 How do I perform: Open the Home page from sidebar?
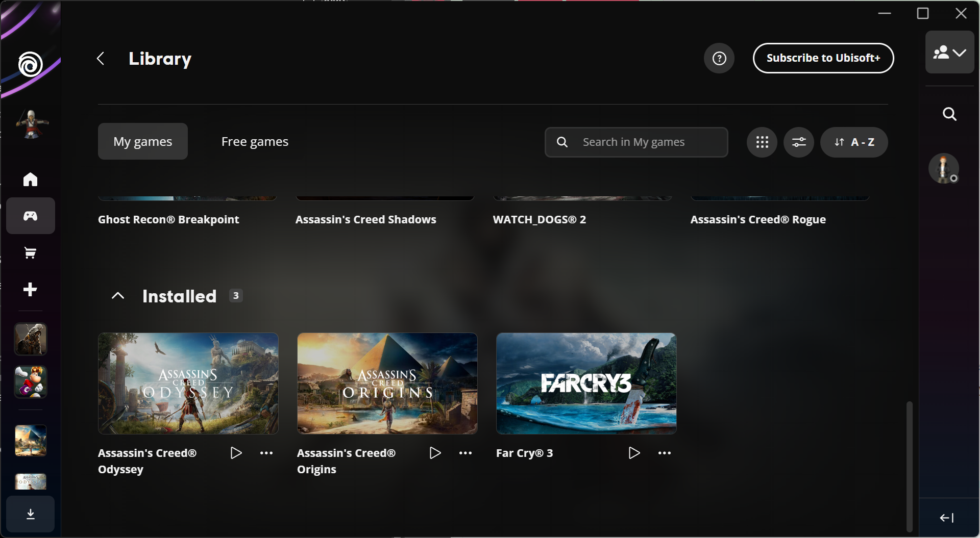click(30, 179)
